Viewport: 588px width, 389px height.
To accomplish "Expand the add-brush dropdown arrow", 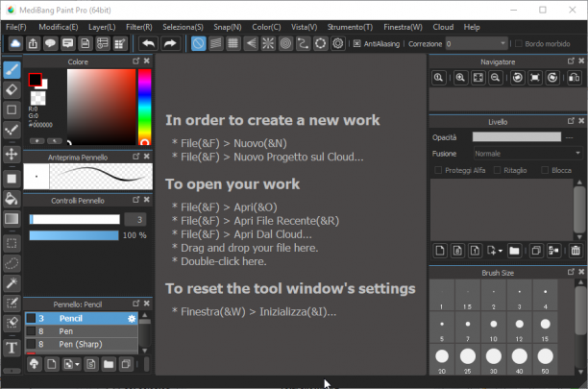I will coord(77,364).
